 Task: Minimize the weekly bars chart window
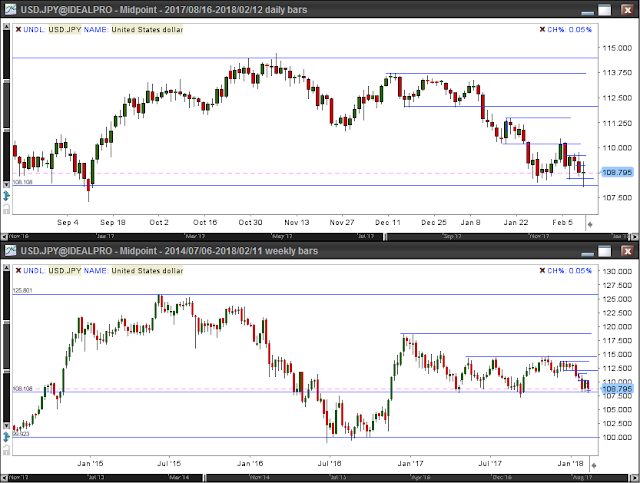coord(587,252)
